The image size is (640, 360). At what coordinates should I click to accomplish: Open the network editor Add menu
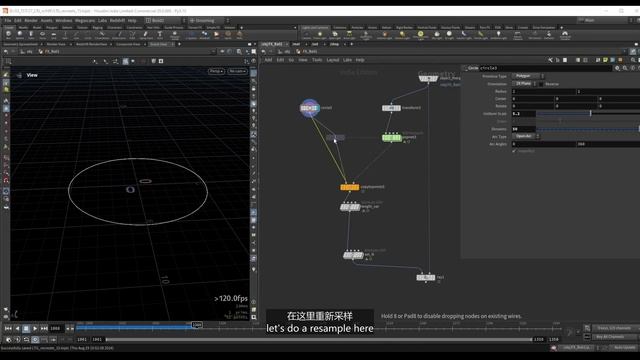point(268,60)
